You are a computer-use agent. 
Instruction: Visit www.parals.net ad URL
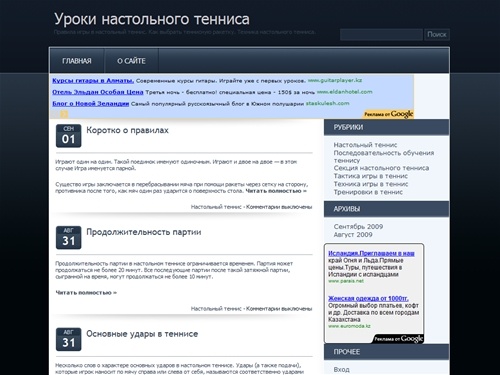(x=346, y=281)
